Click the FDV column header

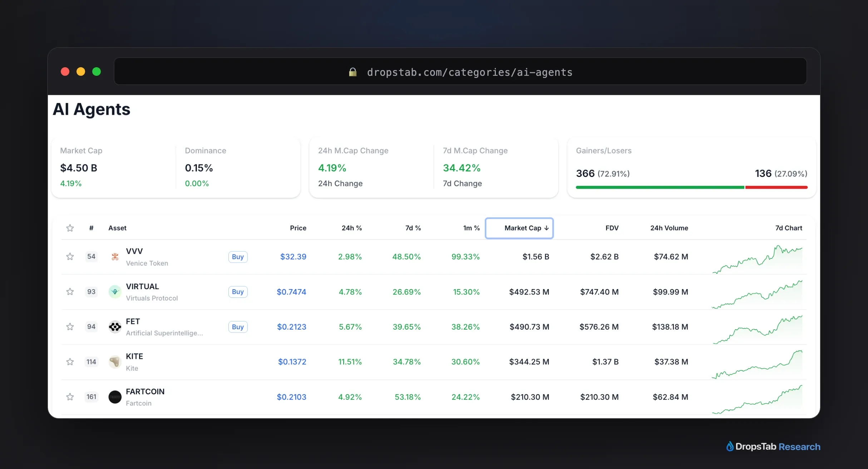612,228
